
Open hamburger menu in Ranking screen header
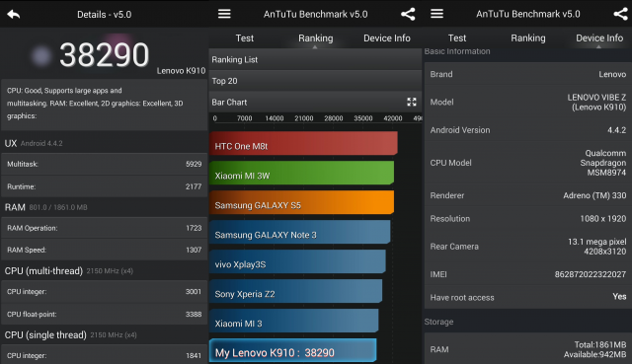(224, 14)
